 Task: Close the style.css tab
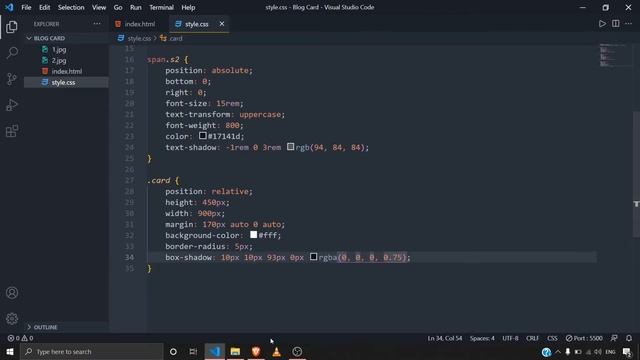[x=222, y=24]
